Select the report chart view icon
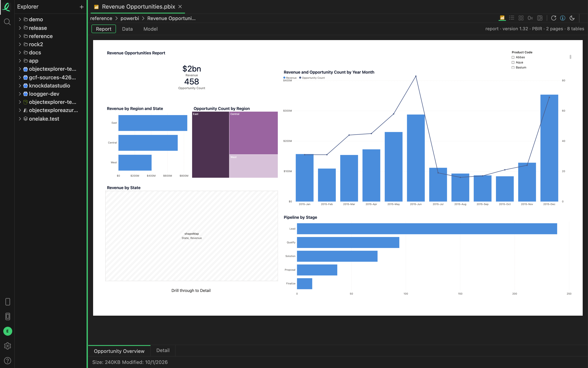The image size is (588, 368). coord(502,18)
